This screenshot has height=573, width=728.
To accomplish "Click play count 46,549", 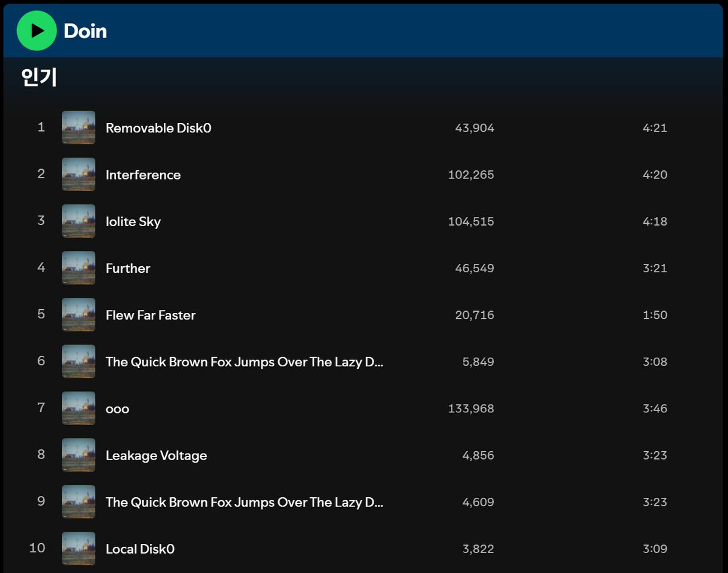I will (x=474, y=268).
